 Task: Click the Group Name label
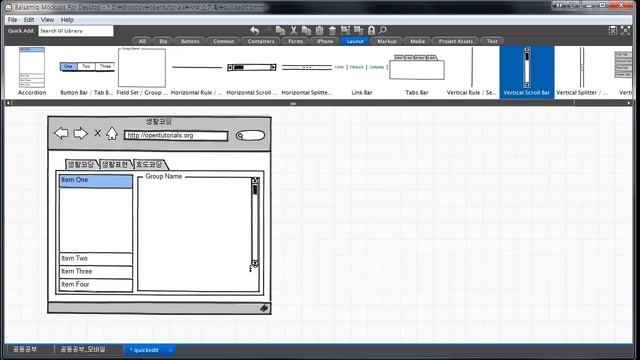tap(164, 176)
